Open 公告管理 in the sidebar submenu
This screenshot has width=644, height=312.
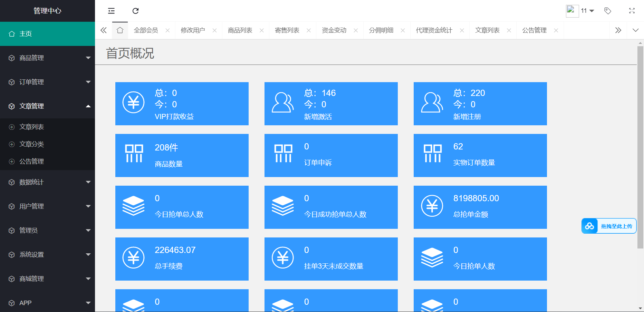point(47,162)
